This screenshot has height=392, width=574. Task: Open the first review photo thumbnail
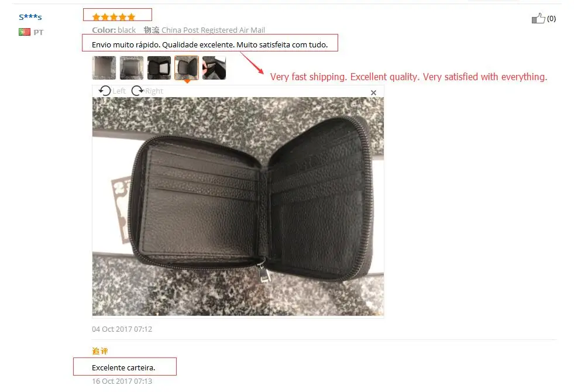tap(104, 68)
